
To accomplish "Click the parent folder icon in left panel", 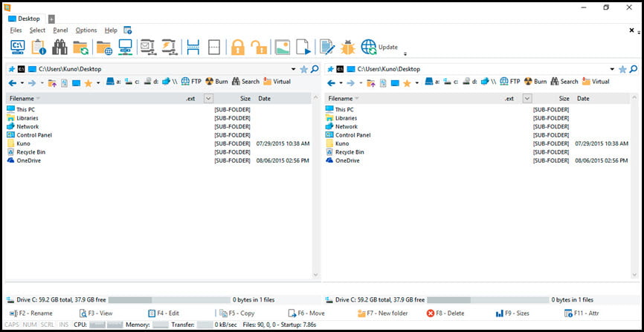I will click(52, 83).
